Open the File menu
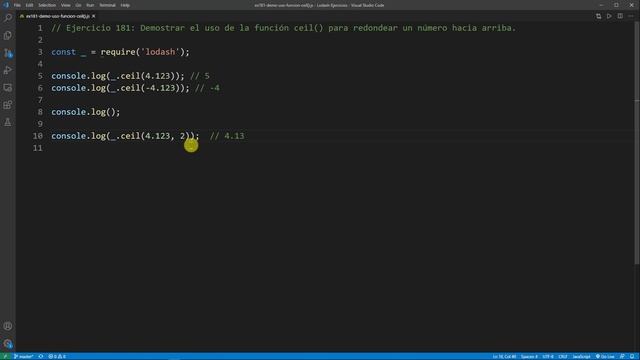The width and height of the screenshot is (640, 360). tap(17, 5)
